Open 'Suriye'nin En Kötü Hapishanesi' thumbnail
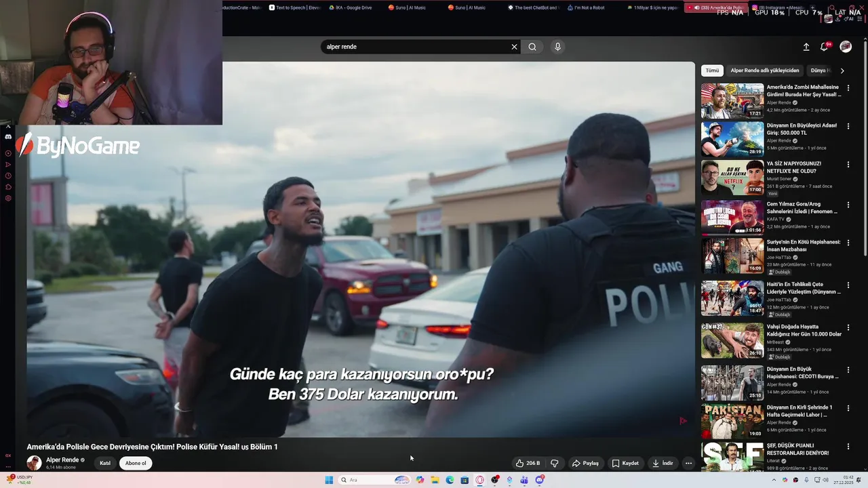This screenshot has width=868, height=488. (732, 256)
